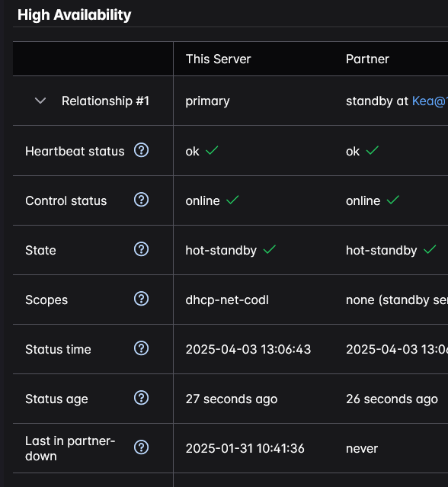
Task: Click help icon next to Status age
Action: point(141,398)
